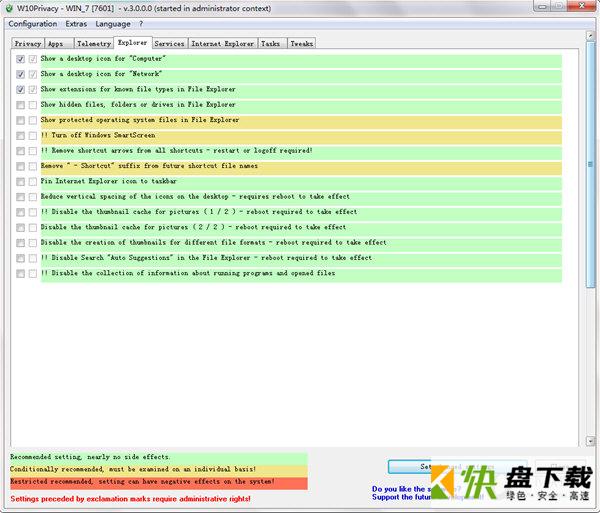The image size is (600, 513).
Task: Click the red "Restricted recommended" legend entry
Action: [159, 482]
